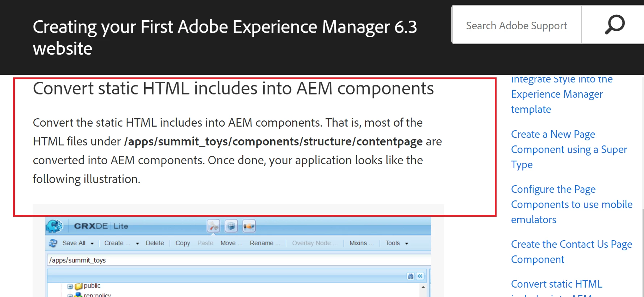Expand the Create dropdown arrow
This screenshot has height=297, width=644.
click(x=137, y=243)
